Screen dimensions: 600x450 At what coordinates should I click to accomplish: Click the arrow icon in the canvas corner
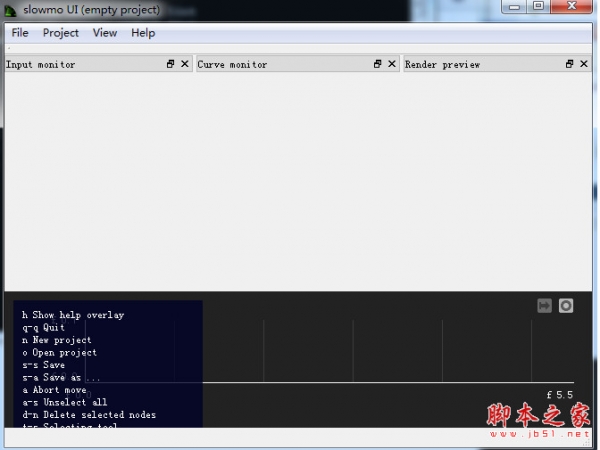545,306
